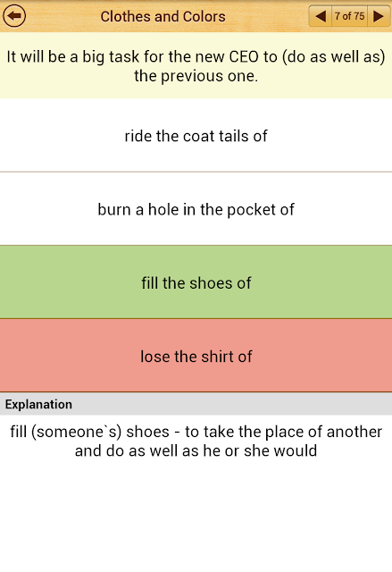392x572 pixels.
Task: Tap the '7 of 75' counter
Action: (x=349, y=16)
